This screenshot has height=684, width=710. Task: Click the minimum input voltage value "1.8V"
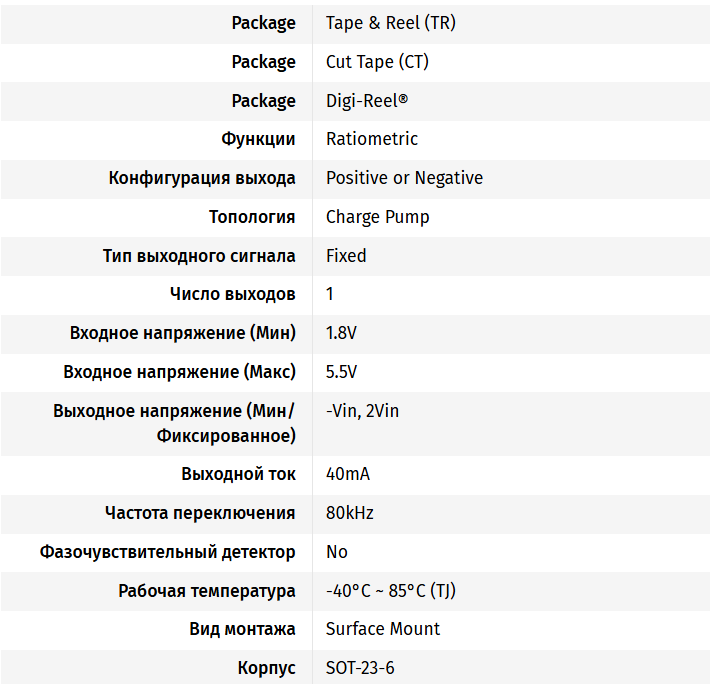[341, 333]
